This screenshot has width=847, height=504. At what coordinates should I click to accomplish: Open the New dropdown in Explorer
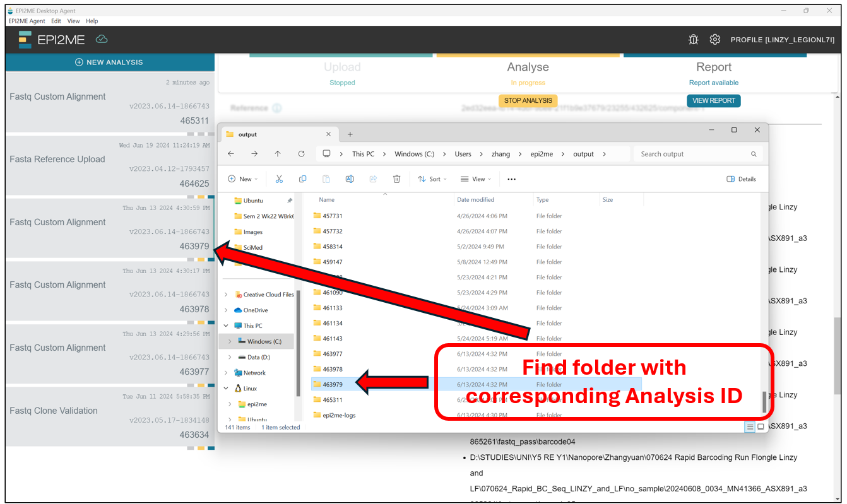click(243, 179)
